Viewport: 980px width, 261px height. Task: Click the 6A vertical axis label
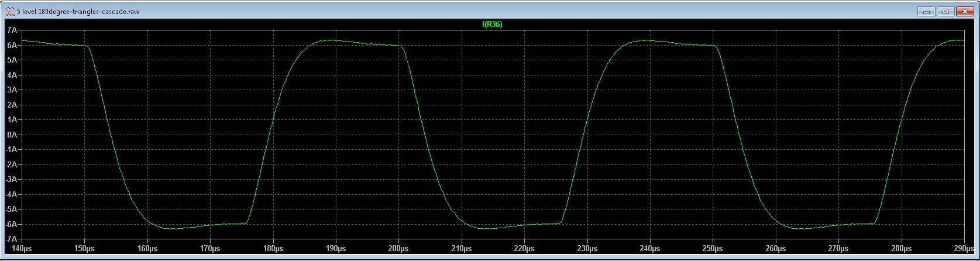(x=12, y=45)
